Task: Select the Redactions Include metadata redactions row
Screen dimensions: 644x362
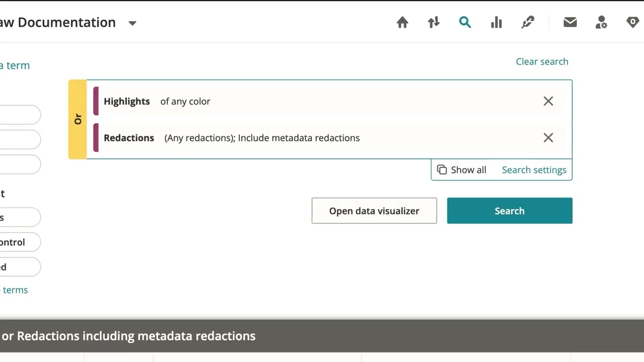Action: pos(329,138)
